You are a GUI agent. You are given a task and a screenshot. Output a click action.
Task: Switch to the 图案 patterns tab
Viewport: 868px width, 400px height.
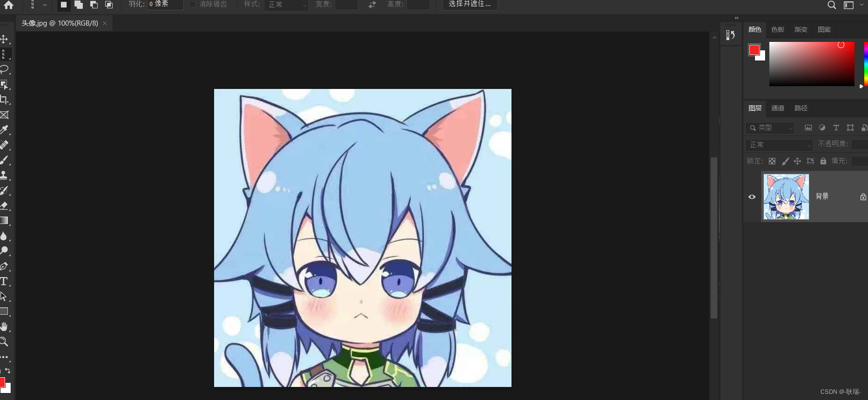[824, 29]
